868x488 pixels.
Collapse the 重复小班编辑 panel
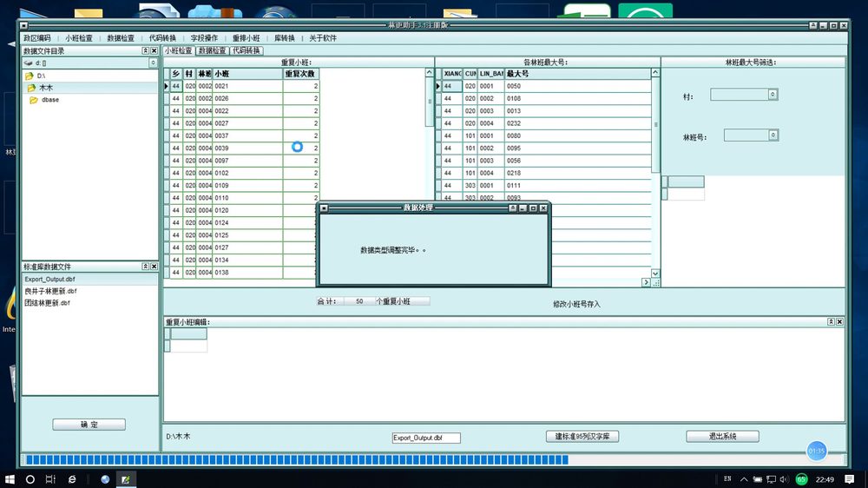[x=831, y=322]
